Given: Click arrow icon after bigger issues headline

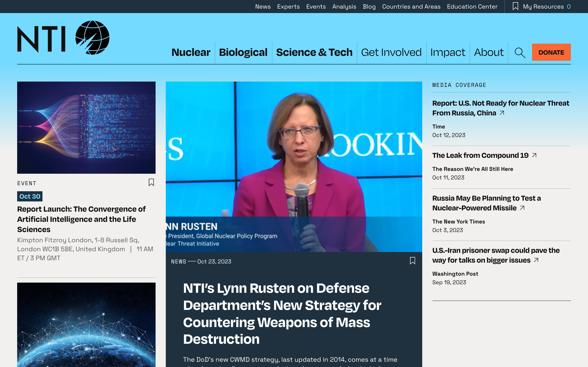Looking at the screenshot, I should pyautogui.click(x=536, y=260).
